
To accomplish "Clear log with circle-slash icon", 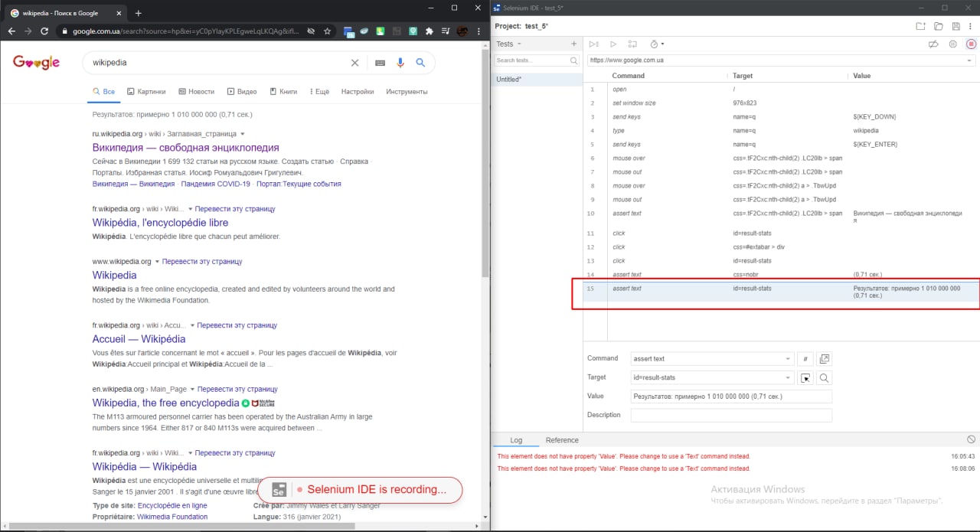I will [971, 439].
